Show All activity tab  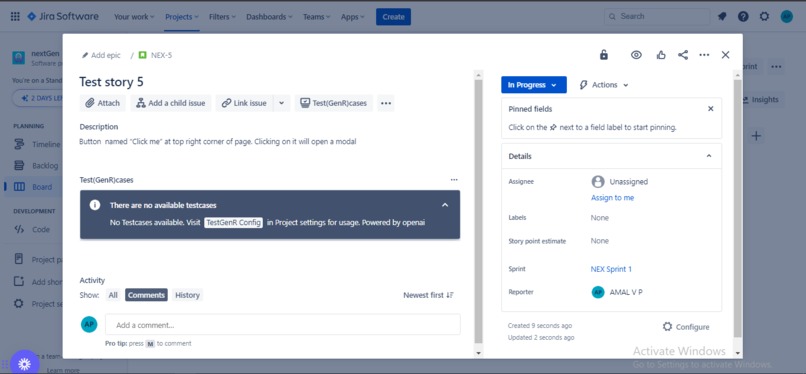tap(113, 295)
